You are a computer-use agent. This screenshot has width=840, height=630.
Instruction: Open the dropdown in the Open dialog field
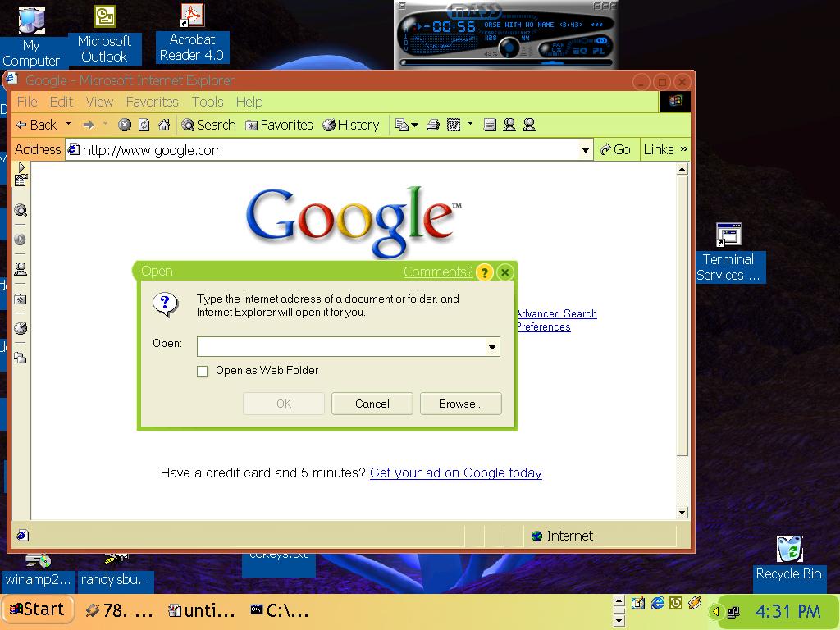(492, 347)
